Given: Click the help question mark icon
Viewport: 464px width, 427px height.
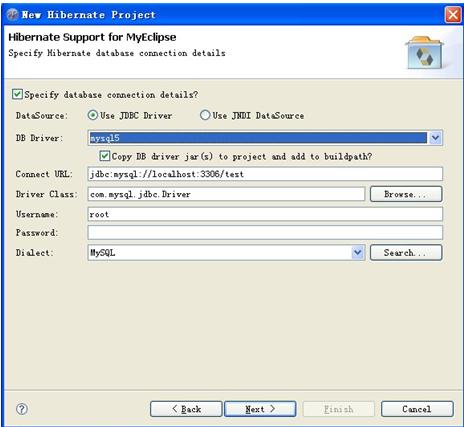Looking at the screenshot, I should 22,409.
